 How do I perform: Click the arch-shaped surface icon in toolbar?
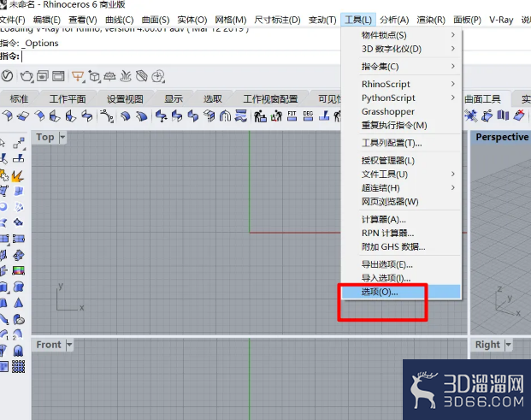pyautogui.click(x=225, y=116)
